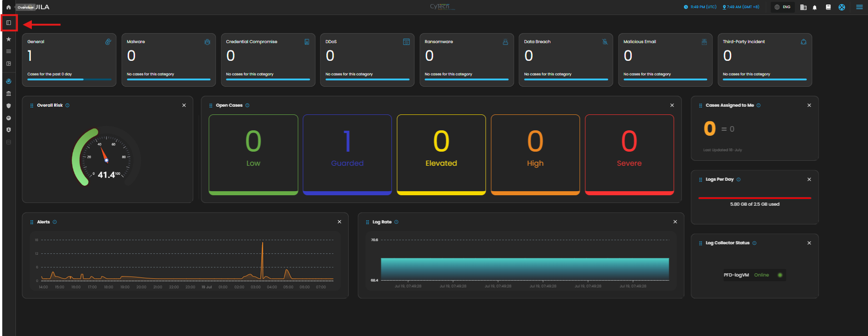The height and width of the screenshot is (336, 868).
Task: Open the documentation book icon
Action: tap(828, 7)
